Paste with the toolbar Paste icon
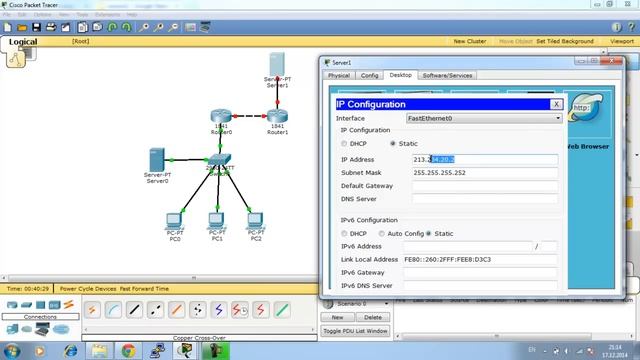Viewport: 640px width, 360px height. pyautogui.click(x=97, y=27)
